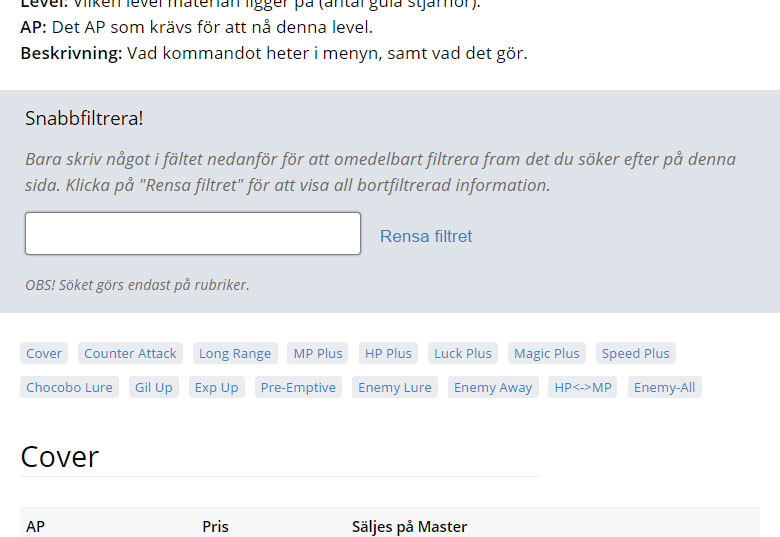Click the Gil Up tag
The height and width of the screenshot is (537, 780).
[x=153, y=387]
